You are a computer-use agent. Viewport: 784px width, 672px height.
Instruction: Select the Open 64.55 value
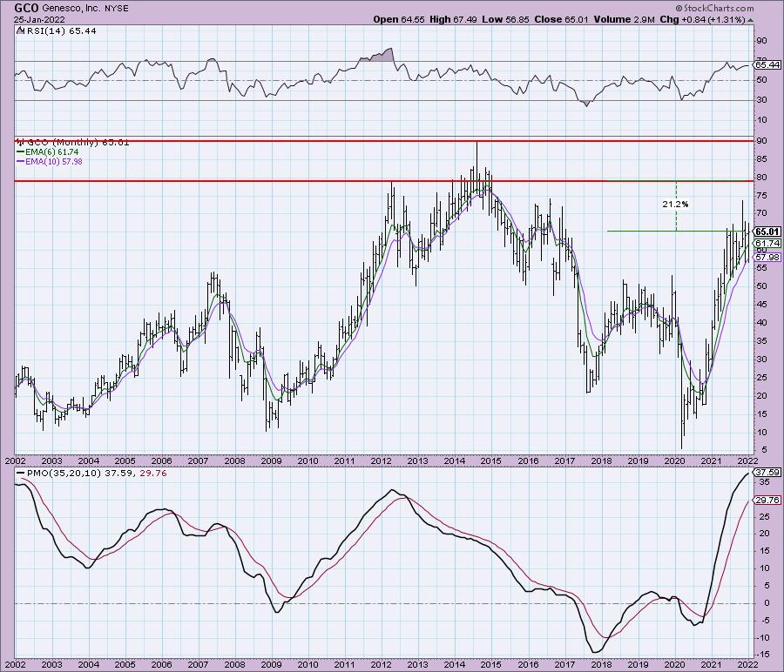tap(399, 19)
